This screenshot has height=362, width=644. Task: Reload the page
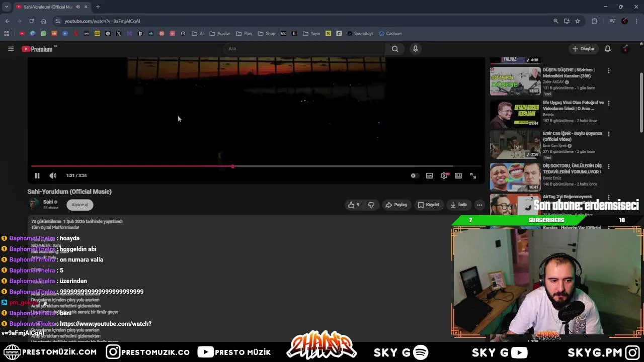pyautogui.click(x=31, y=21)
